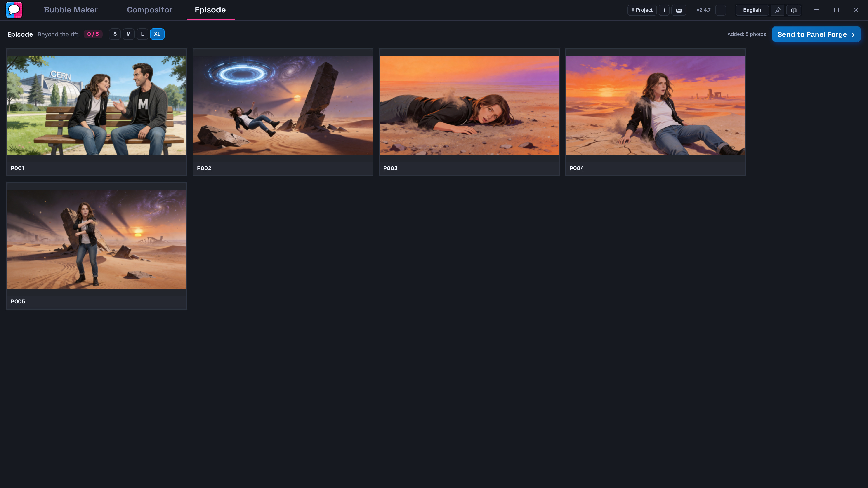
Task: Click the v2.4.7 version label
Action: click(704, 10)
